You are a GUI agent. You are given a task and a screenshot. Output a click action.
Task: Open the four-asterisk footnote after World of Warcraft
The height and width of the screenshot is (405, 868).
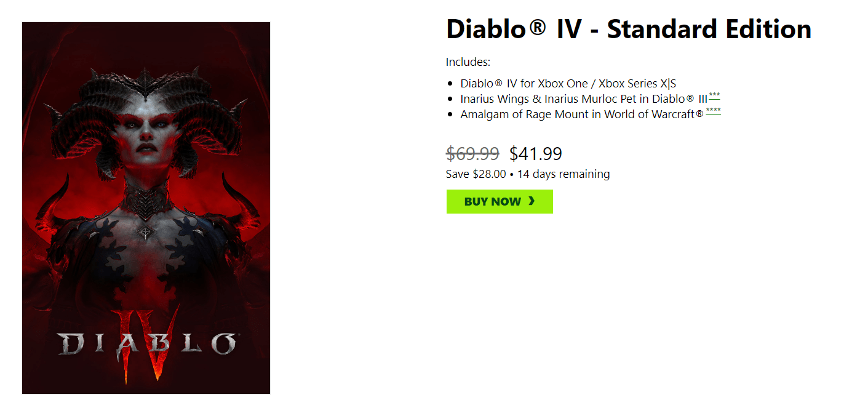click(x=713, y=111)
